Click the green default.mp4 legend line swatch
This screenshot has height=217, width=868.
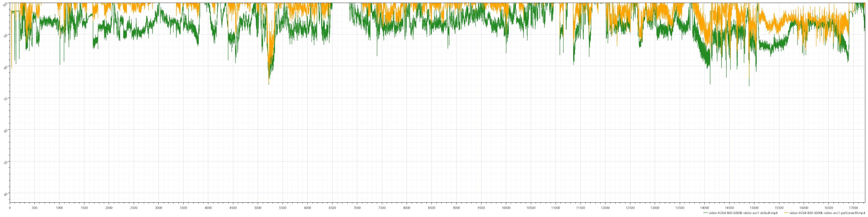[705, 213]
